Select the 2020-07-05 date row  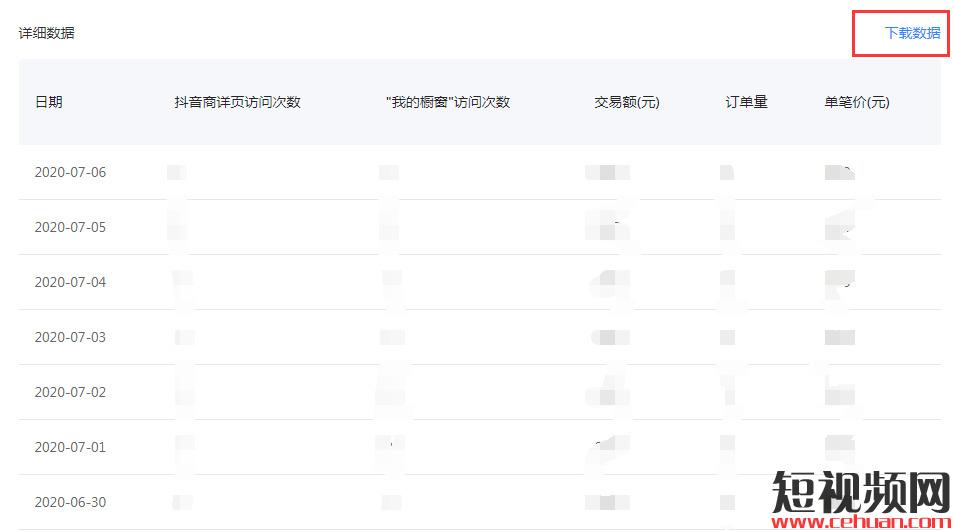(70, 227)
